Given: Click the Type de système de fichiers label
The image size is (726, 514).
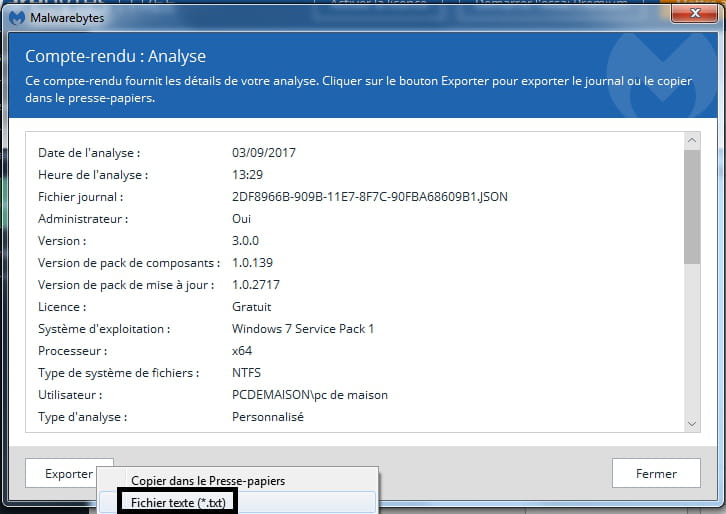Looking at the screenshot, I should click(119, 373).
